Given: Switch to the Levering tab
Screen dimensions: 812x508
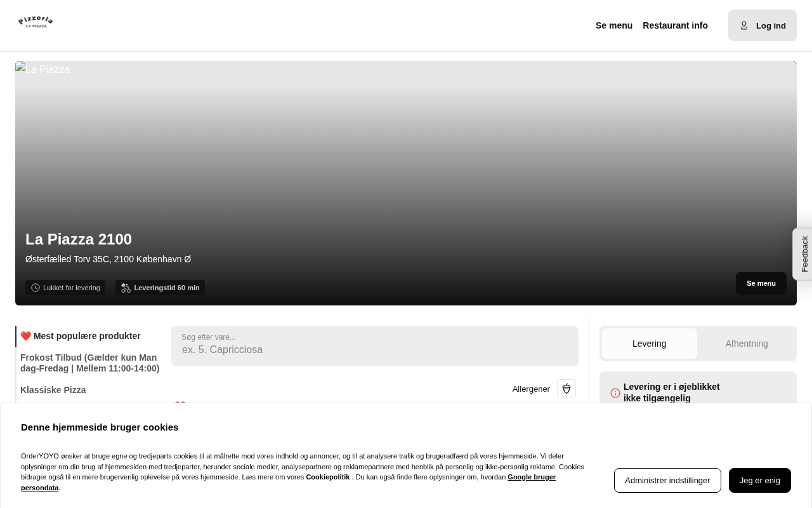Looking at the screenshot, I should point(650,344).
